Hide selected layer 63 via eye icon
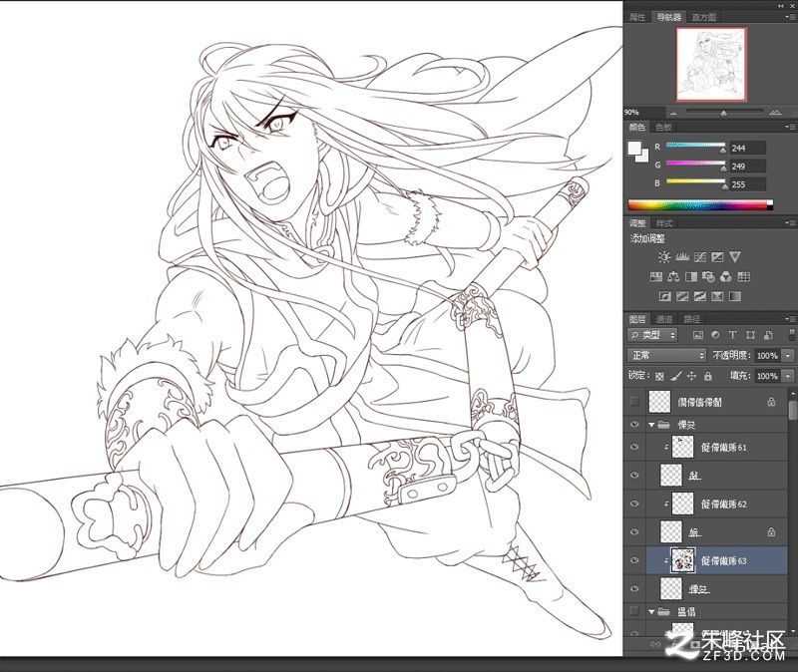Image resolution: width=798 pixels, height=672 pixels. pos(634,560)
